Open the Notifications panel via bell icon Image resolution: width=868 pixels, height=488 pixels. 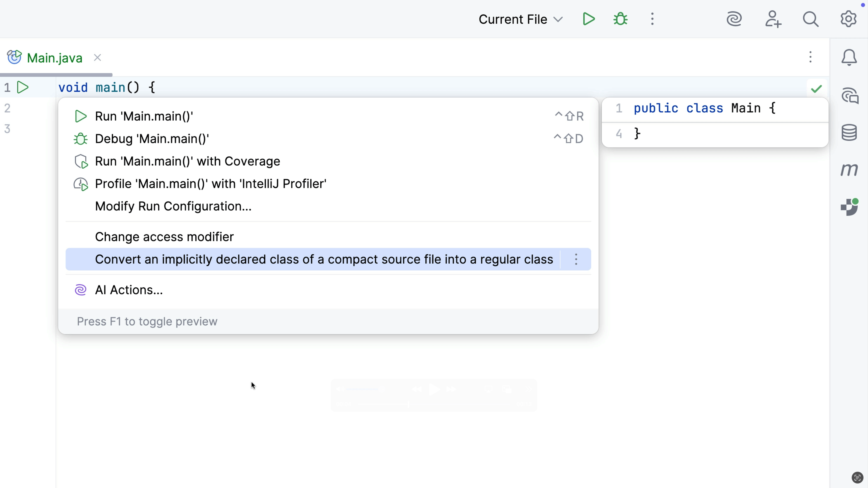click(x=849, y=57)
